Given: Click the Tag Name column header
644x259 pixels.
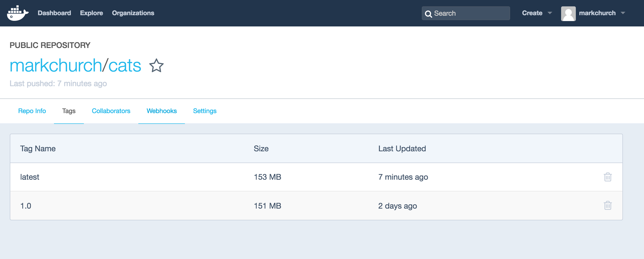Looking at the screenshot, I should 38,148.
